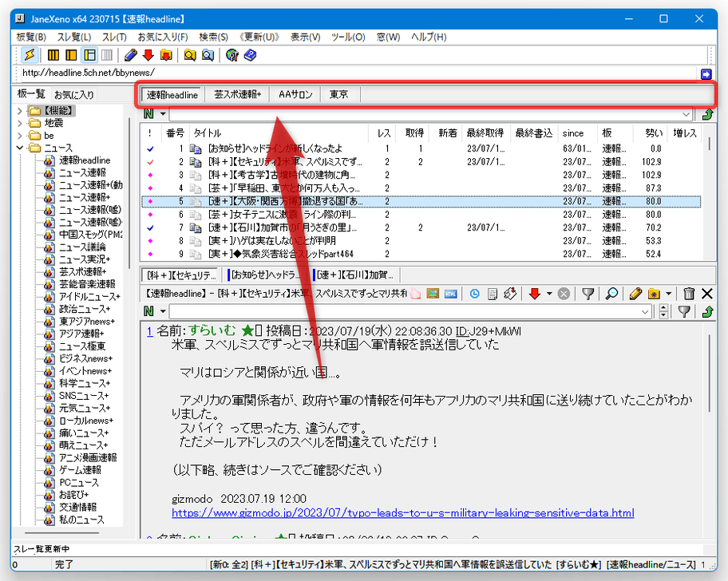This screenshot has width=728, height=581.
Task: Switch to the AAサロン board tab
Action: (x=295, y=95)
